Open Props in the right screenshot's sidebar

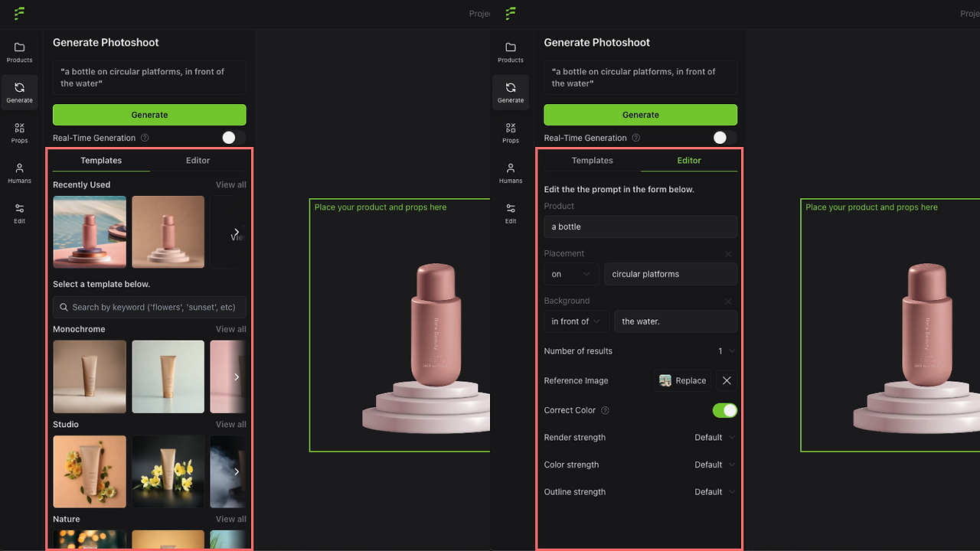[511, 133]
